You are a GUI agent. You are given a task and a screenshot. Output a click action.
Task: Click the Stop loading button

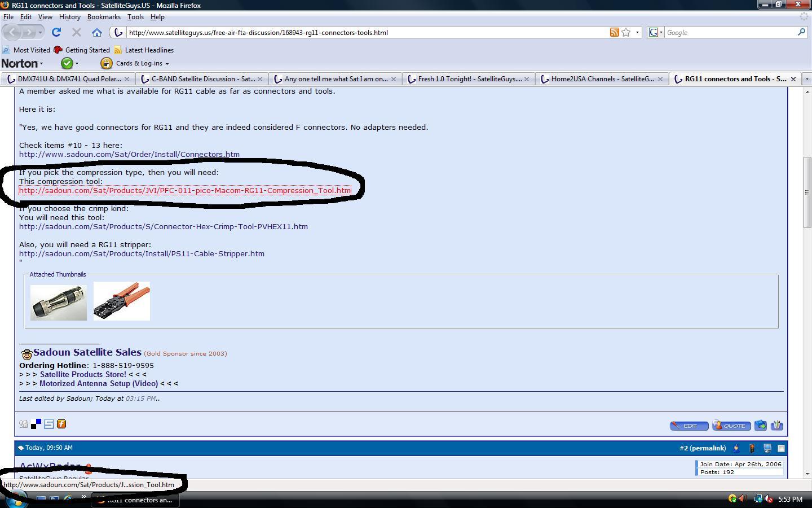coord(77,32)
